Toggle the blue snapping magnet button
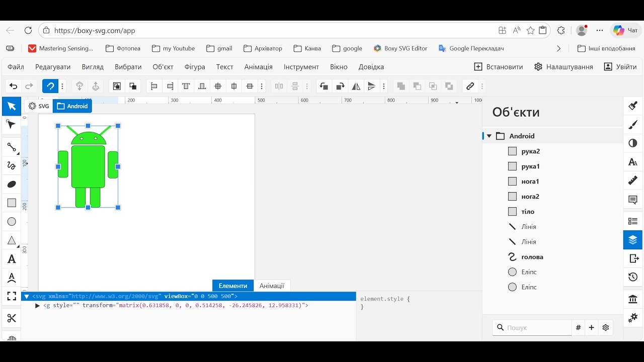 point(50,86)
